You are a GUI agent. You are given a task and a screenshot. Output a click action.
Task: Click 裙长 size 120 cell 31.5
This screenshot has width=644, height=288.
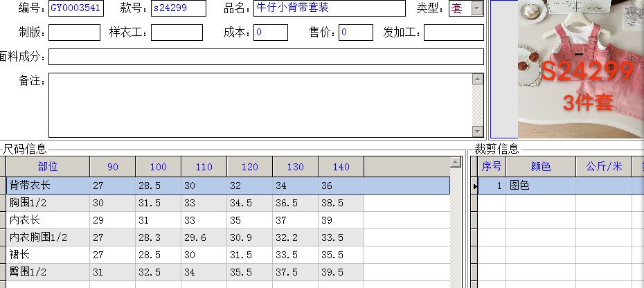[250, 255]
